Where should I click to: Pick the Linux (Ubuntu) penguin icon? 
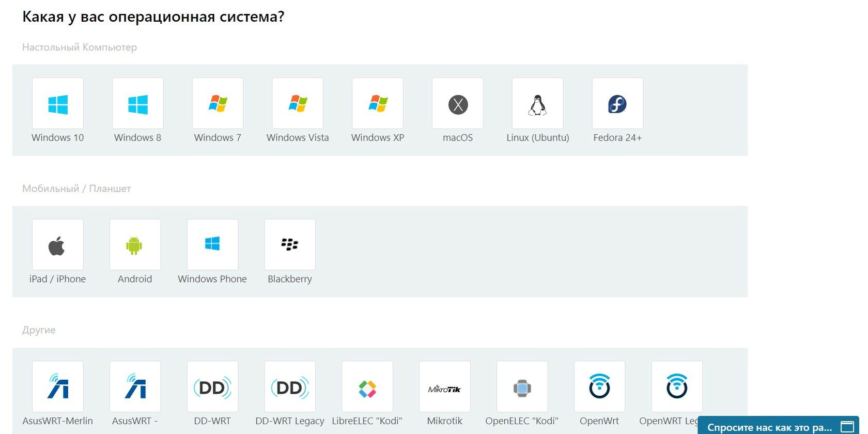pos(538,103)
